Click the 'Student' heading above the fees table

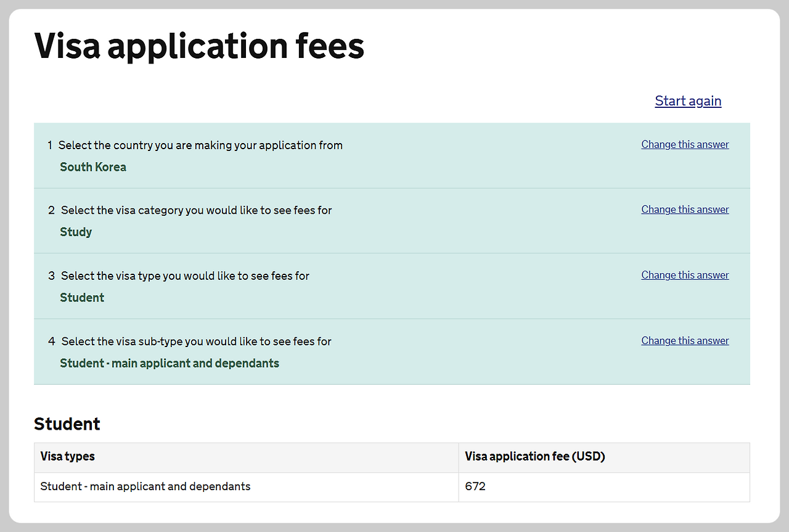tap(67, 424)
